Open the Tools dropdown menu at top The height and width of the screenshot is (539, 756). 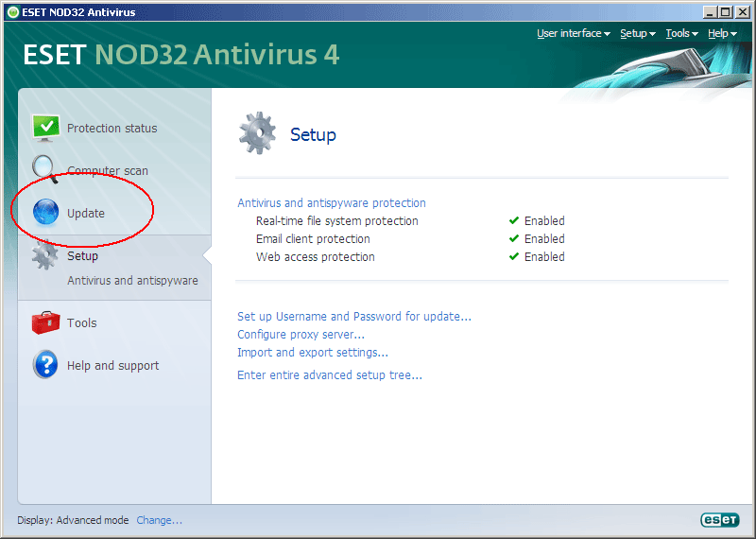[x=681, y=33]
